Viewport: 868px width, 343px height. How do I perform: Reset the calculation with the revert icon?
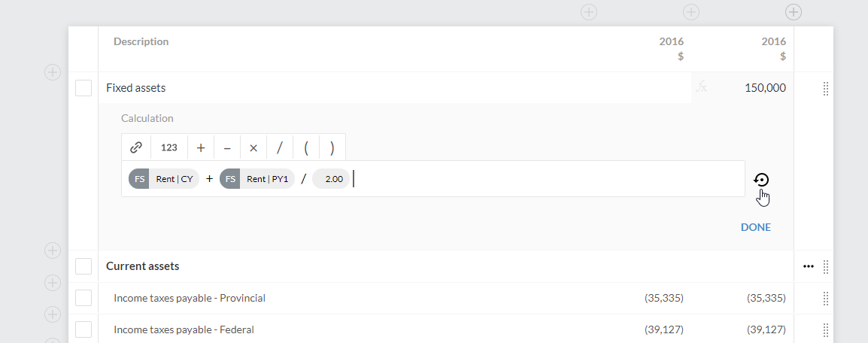(761, 180)
